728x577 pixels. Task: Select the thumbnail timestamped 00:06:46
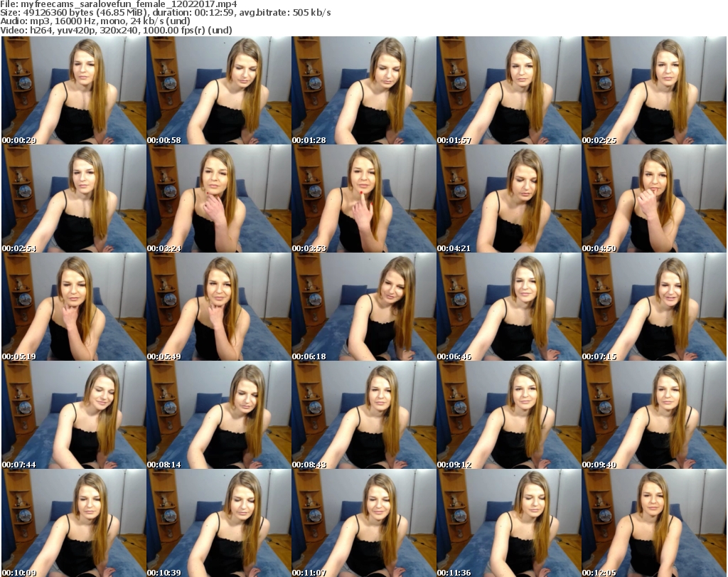509,307
